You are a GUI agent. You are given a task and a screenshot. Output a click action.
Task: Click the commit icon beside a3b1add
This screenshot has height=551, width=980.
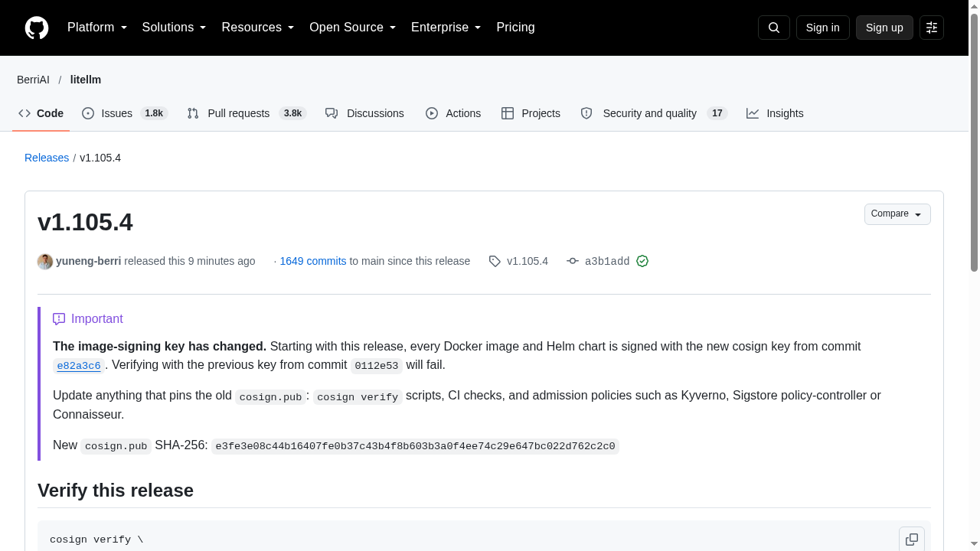tap(573, 261)
